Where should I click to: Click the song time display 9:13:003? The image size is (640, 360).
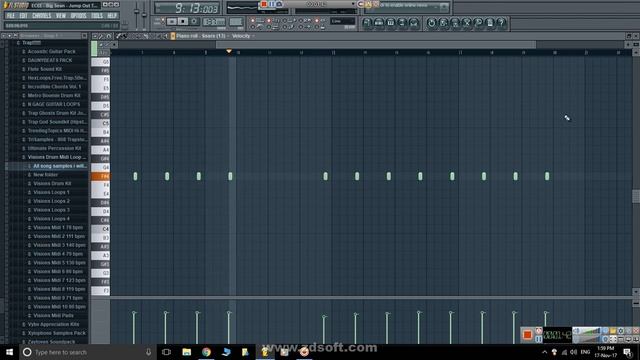188,8
